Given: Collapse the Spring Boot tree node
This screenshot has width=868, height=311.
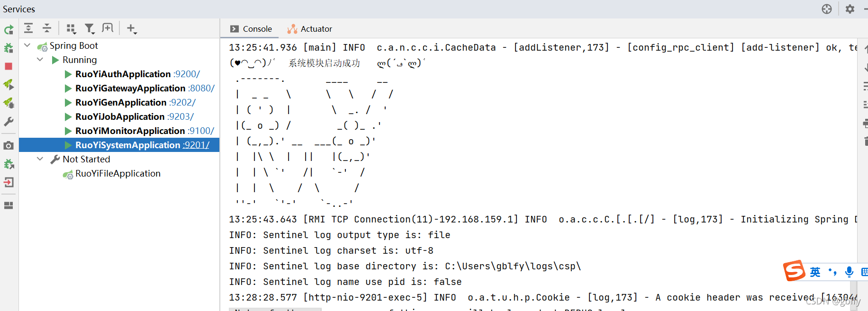Looking at the screenshot, I should [27, 45].
